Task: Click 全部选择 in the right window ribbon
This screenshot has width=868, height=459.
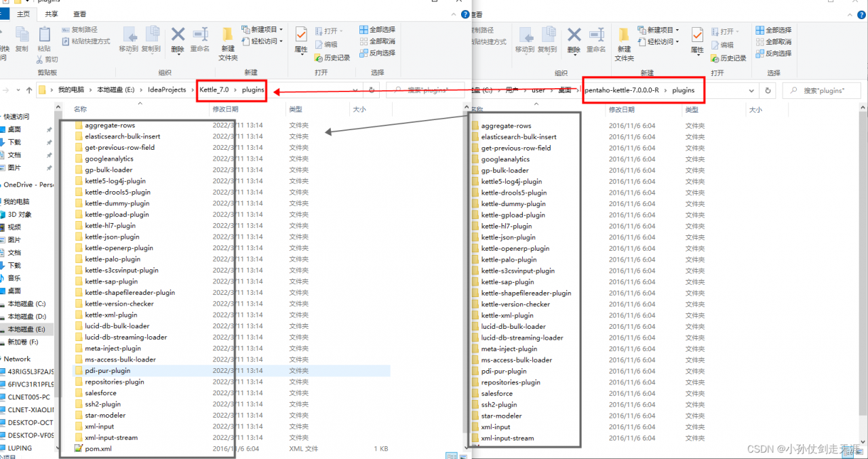Action: click(773, 30)
